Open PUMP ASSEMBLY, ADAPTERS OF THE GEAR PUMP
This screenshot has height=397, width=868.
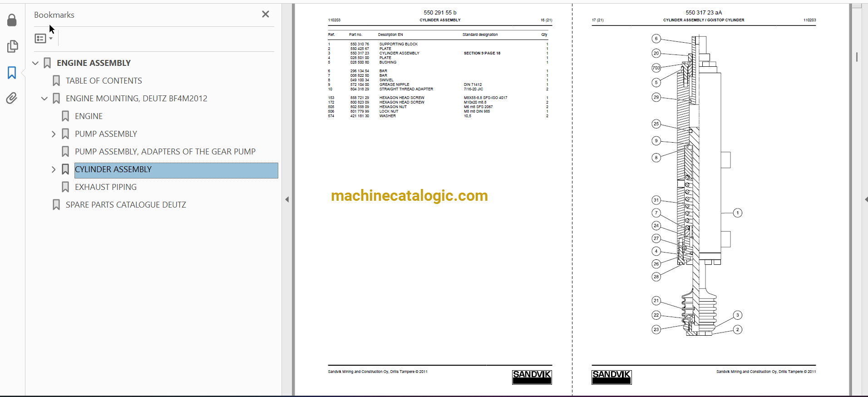coord(165,152)
